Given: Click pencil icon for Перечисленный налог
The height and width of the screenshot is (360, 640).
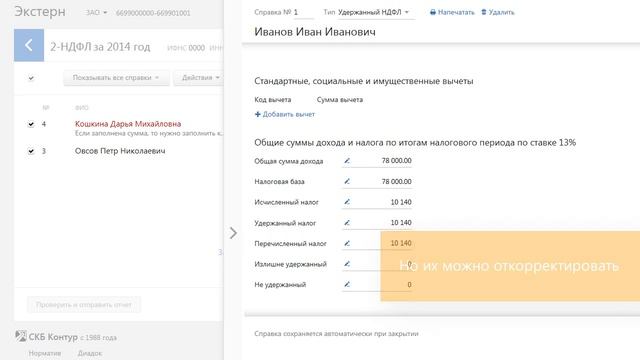Looking at the screenshot, I should [347, 243].
